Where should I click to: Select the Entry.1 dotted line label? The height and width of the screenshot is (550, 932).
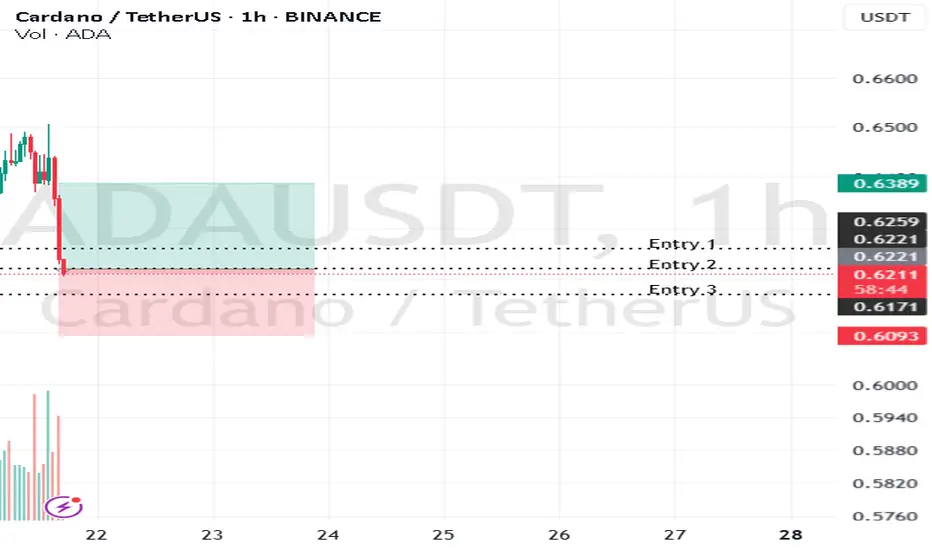pos(682,244)
